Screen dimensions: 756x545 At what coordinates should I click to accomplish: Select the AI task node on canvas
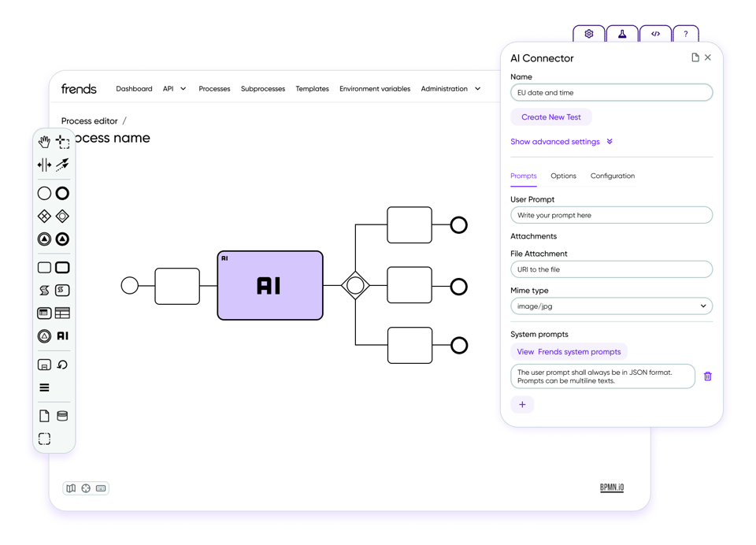(x=270, y=285)
